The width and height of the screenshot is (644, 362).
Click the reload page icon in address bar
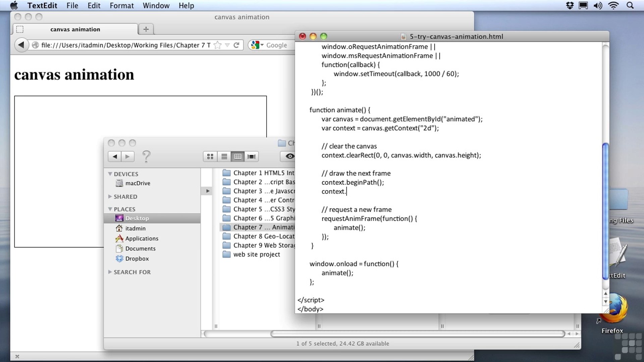[x=236, y=45]
